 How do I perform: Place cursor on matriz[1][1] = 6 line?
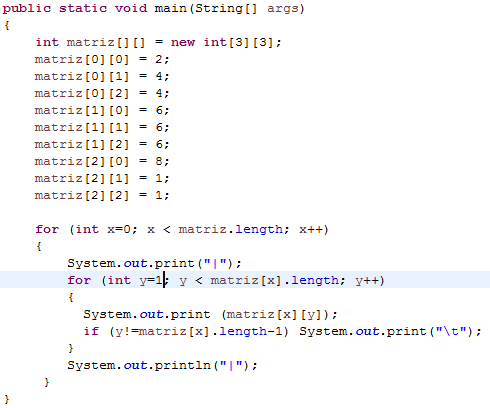(x=102, y=127)
